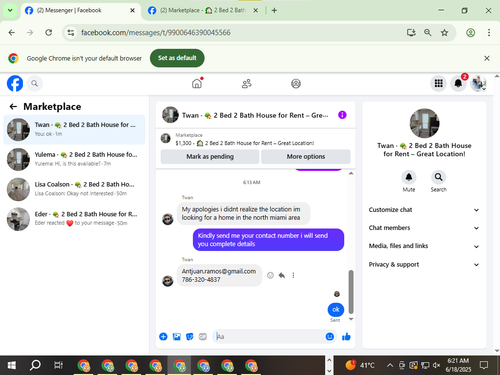React to the email message
Image resolution: width=500 pixels, height=375 pixels.
[270, 275]
